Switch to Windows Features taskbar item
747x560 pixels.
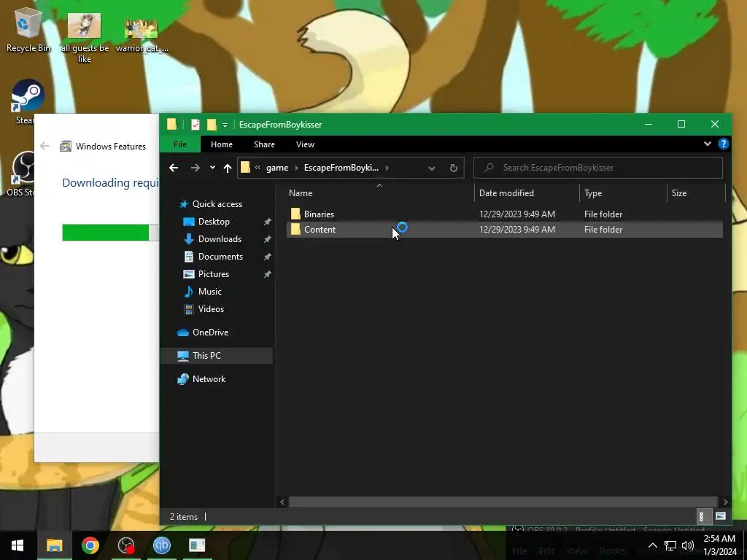(x=197, y=545)
